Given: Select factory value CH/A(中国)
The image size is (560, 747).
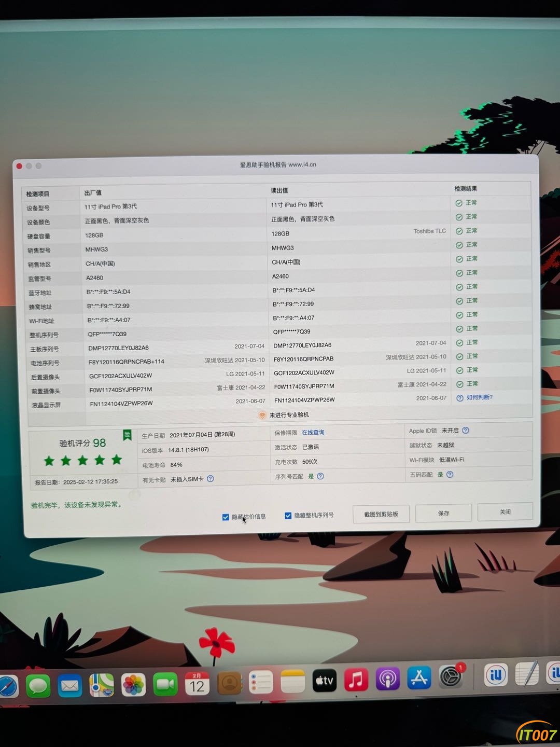Looking at the screenshot, I should tap(100, 264).
